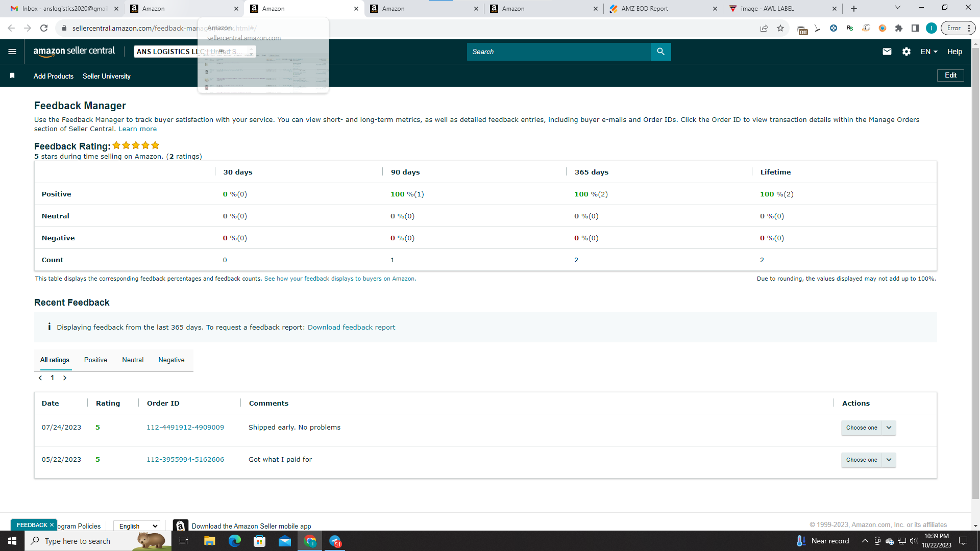Click the Edit button in navigation bar
Viewport: 980px width, 551px height.
pos(950,76)
